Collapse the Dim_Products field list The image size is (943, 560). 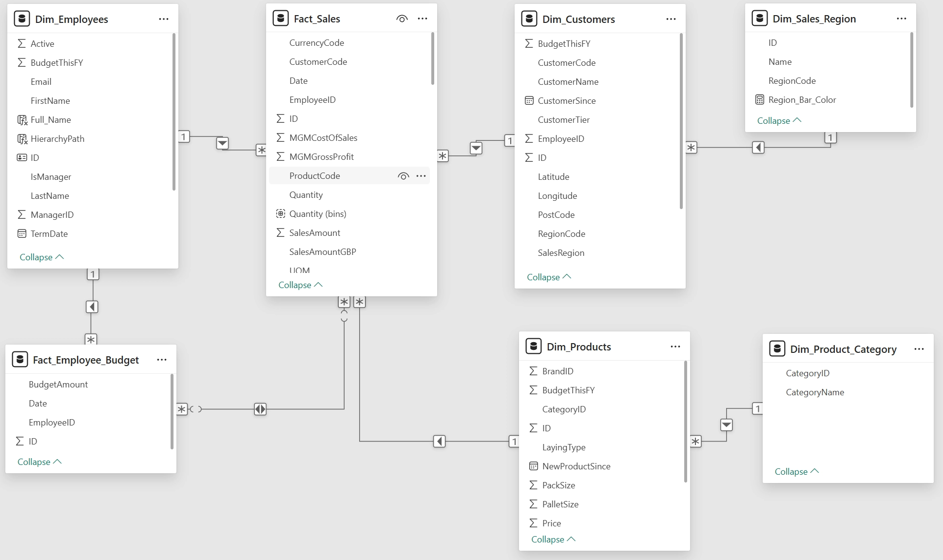553,539
